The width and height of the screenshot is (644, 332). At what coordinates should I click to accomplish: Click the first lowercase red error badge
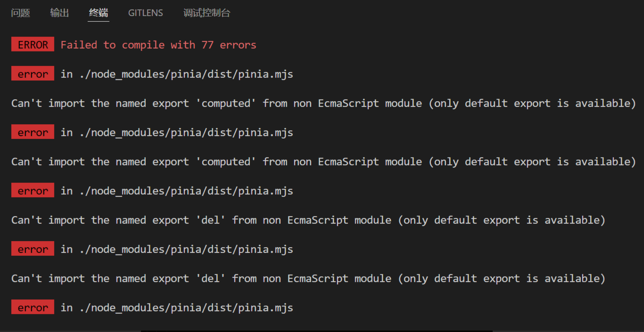click(x=33, y=74)
